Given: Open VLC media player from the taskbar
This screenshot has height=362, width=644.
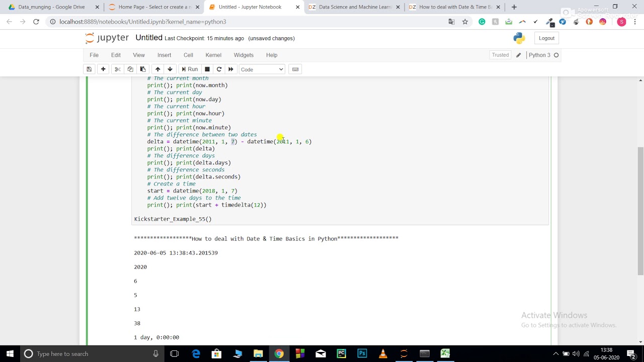Looking at the screenshot, I should coord(383,353).
